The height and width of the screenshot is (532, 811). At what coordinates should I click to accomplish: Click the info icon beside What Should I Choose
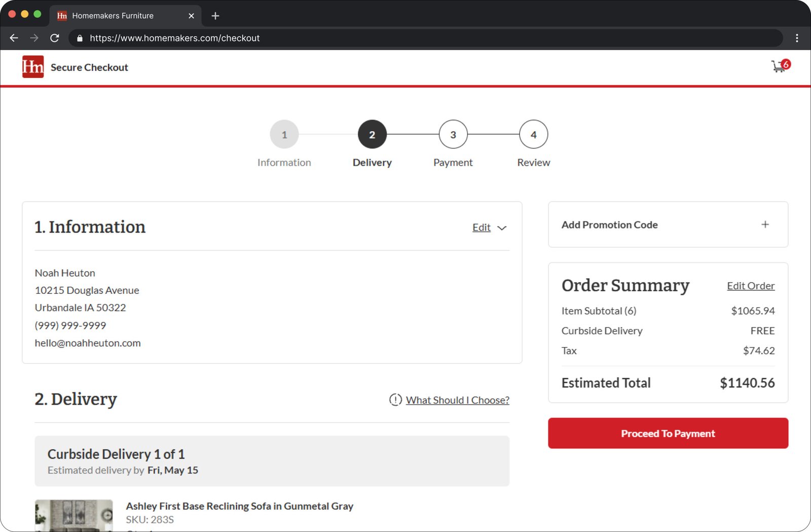point(395,400)
